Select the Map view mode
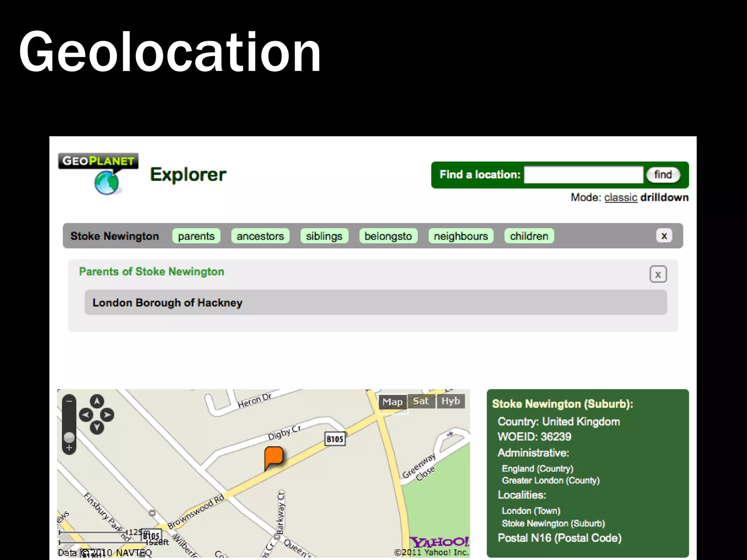This screenshot has height=560, width=747. coord(392,402)
